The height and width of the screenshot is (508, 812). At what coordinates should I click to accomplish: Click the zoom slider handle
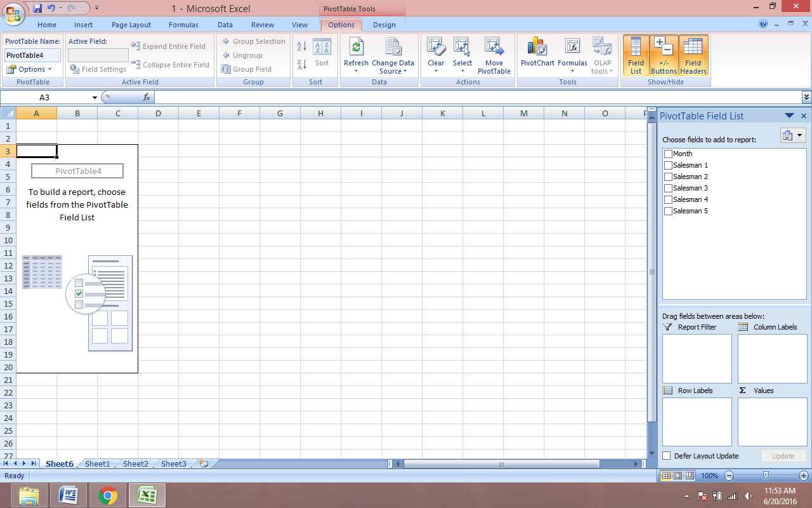(x=766, y=476)
